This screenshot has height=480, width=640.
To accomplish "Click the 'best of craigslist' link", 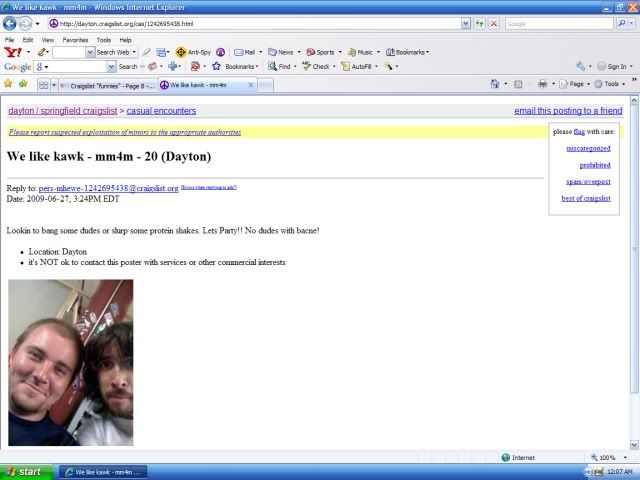I will 585,198.
